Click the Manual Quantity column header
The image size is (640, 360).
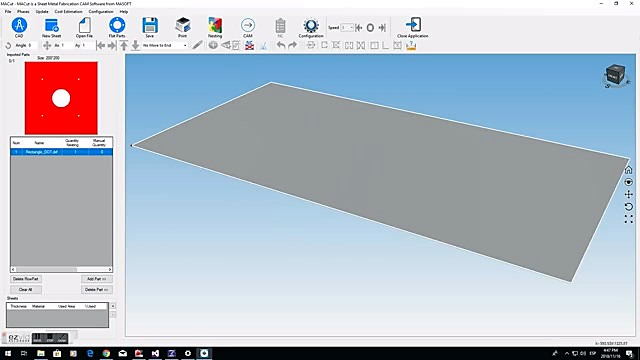click(99, 142)
